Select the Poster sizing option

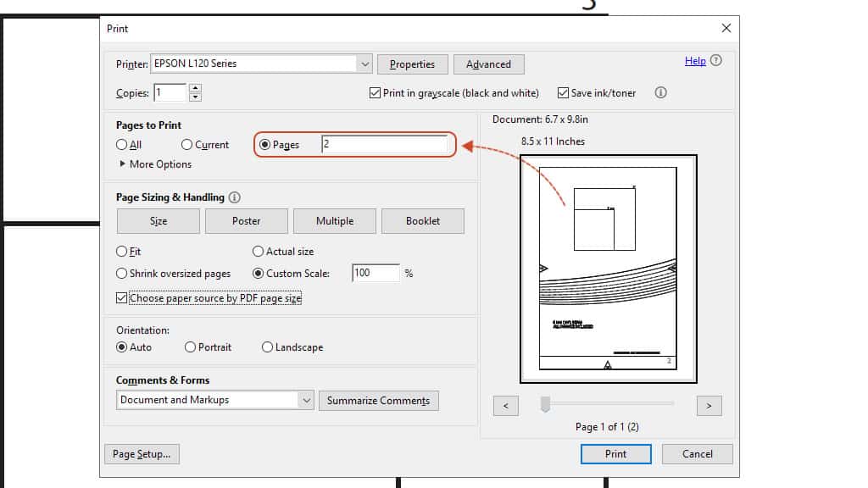[247, 221]
